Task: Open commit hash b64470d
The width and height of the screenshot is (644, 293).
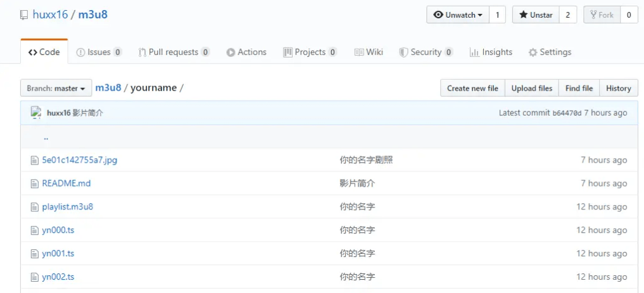Action: click(x=567, y=113)
